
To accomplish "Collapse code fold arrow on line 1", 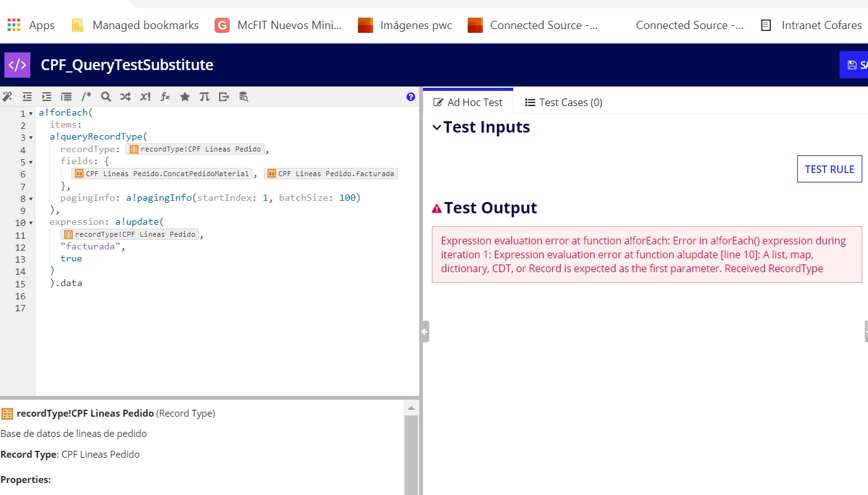I will coord(31,114).
